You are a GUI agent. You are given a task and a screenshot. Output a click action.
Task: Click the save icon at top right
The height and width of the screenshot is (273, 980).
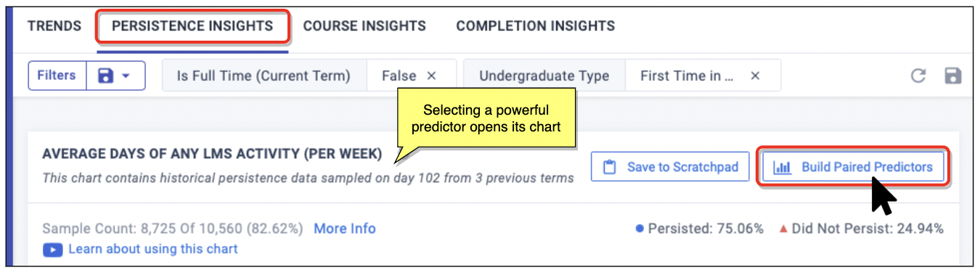coord(952,76)
